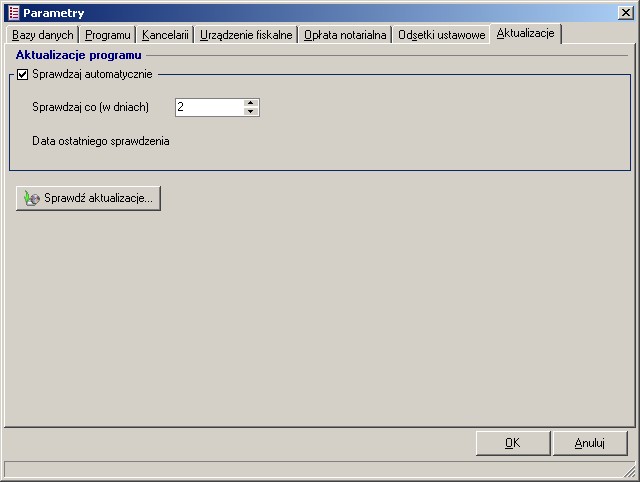This screenshot has height=482, width=640.
Task: Click the resize grip in the bottom corner
Action: pyautogui.click(x=631, y=471)
